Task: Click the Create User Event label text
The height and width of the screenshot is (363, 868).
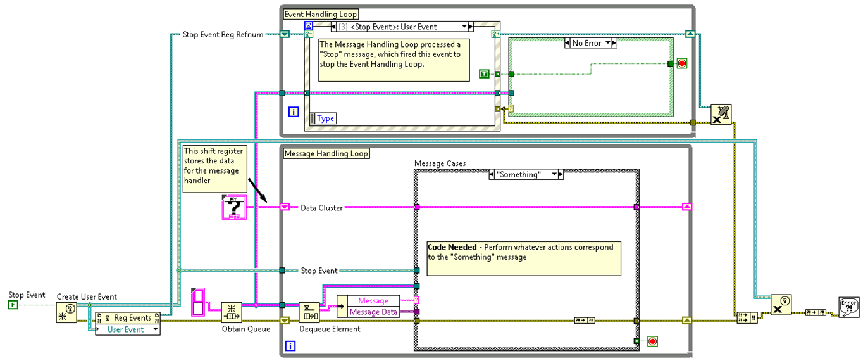Action: pos(87,296)
